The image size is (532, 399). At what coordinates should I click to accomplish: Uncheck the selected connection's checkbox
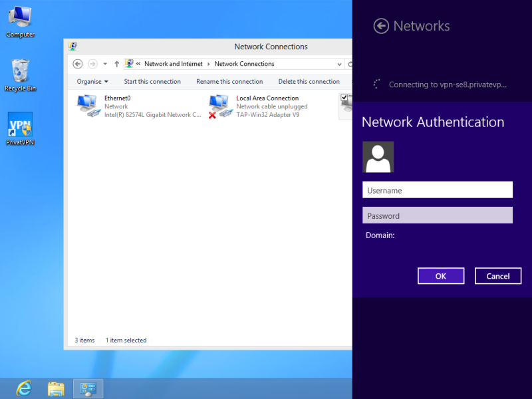[344, 98]
